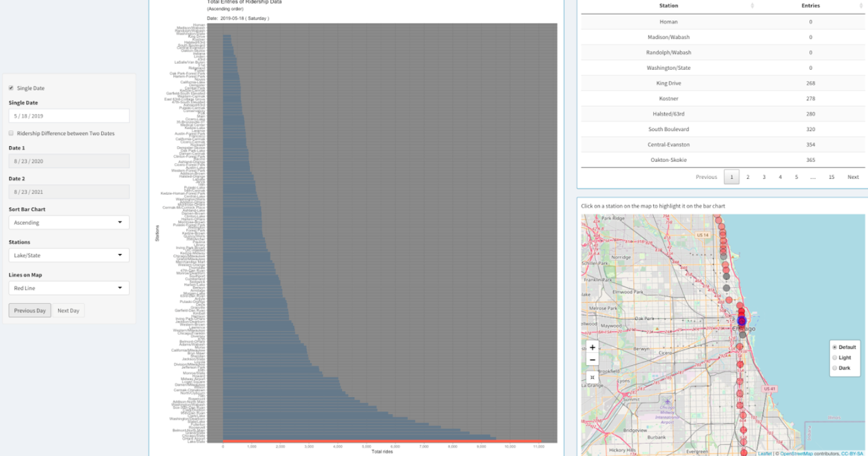Go to table page 5
Screen dimensions: 868x456
pos(796,177)
